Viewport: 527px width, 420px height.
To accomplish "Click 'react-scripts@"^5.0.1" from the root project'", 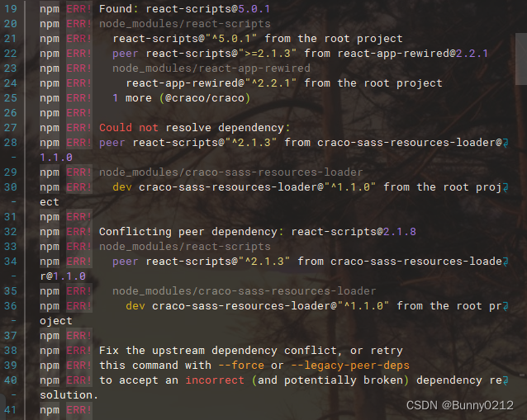I will tap(258, 39).
